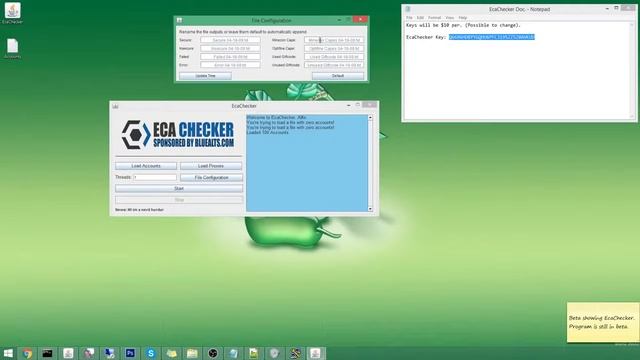Open the View menu in Notepad
The height and width of the screenshot is (360, 640).
[449, 18]
